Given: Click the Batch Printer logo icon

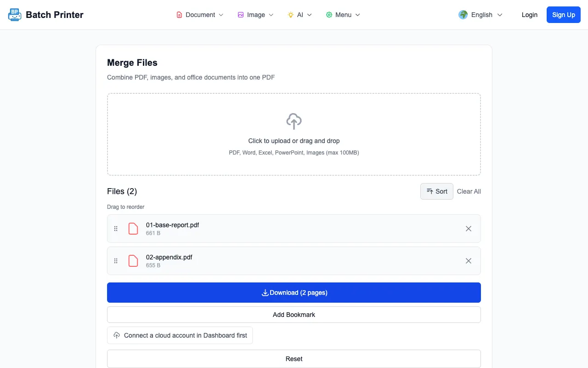Looking at the screenshot, I should 15,15.
